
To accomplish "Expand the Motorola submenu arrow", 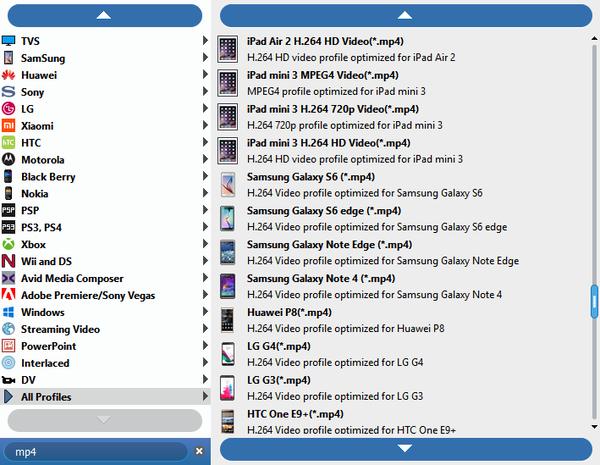I will 205,159.
